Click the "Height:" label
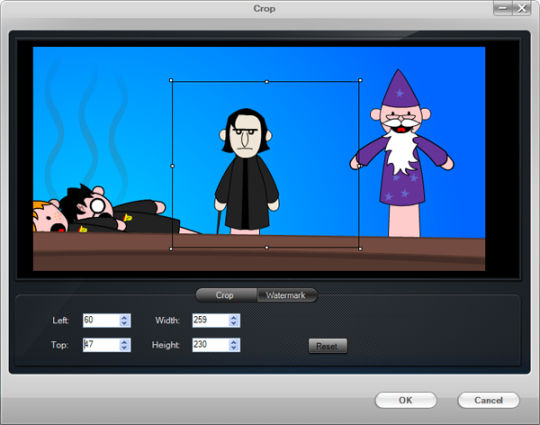540x425 pixels. tap(166, 345)
